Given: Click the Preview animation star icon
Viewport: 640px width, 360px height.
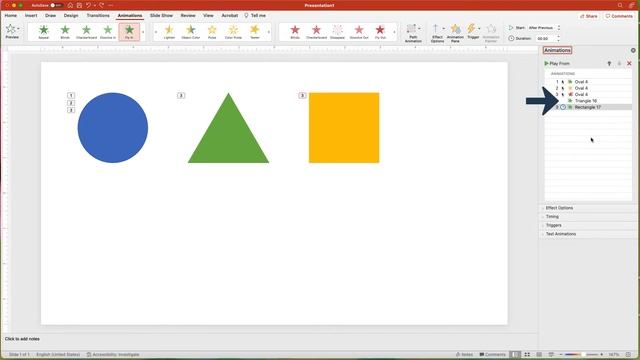Looking at the screenshot, I should 11,29.
